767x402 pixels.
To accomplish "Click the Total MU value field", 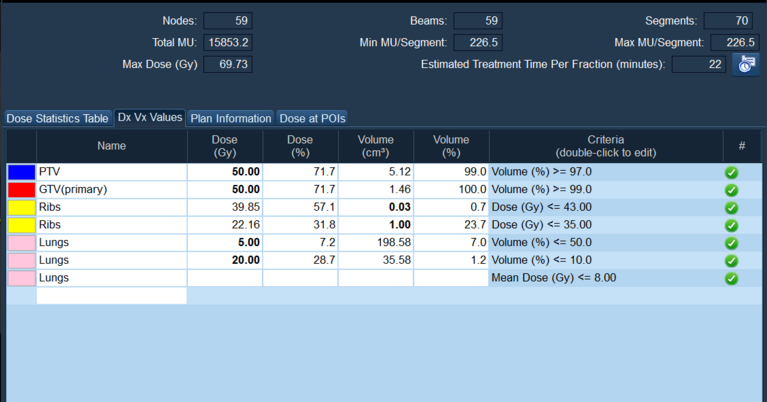I will click(228, 43).
